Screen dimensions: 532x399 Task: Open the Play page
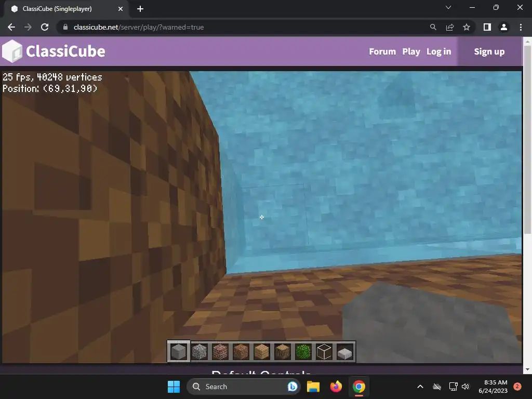[x=411, y=51]
